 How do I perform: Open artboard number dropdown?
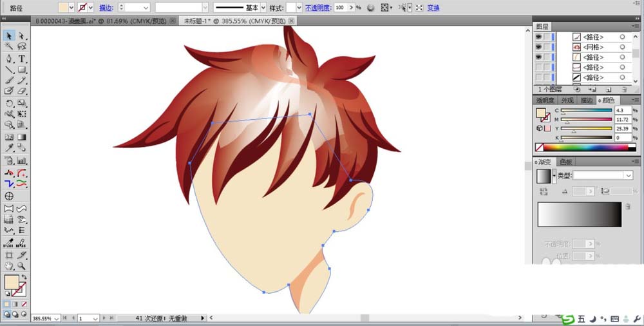[x=95, y=318]
